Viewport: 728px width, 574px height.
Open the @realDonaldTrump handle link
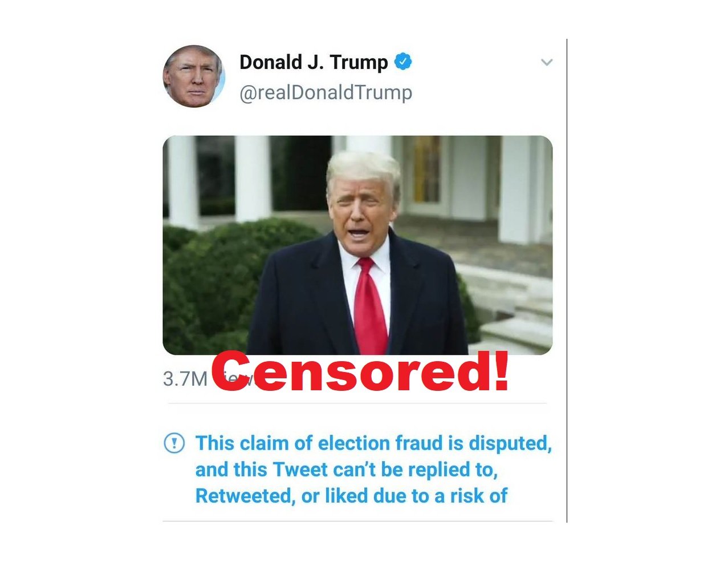coord(326,92)
